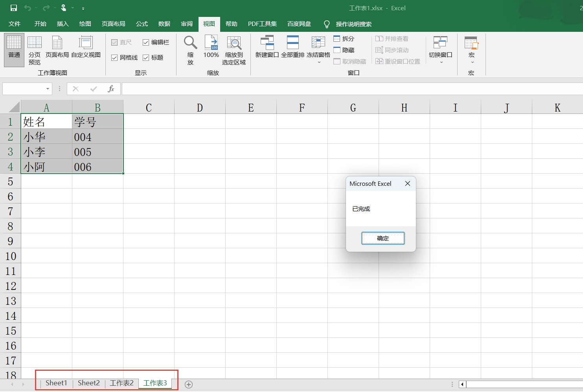Switch to Normal (普通) view

pos(14,50)
